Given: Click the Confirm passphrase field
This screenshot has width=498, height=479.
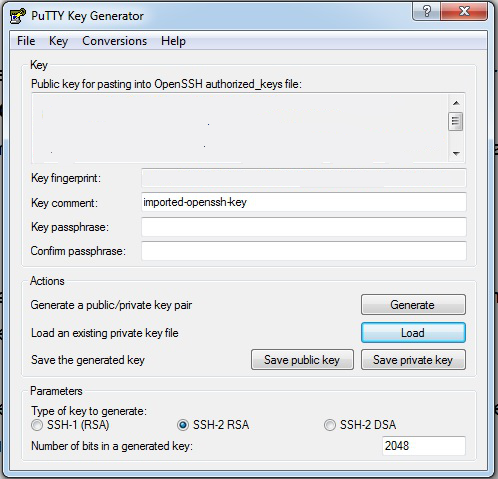Looking at the screenshot, I should pos(304,251).
